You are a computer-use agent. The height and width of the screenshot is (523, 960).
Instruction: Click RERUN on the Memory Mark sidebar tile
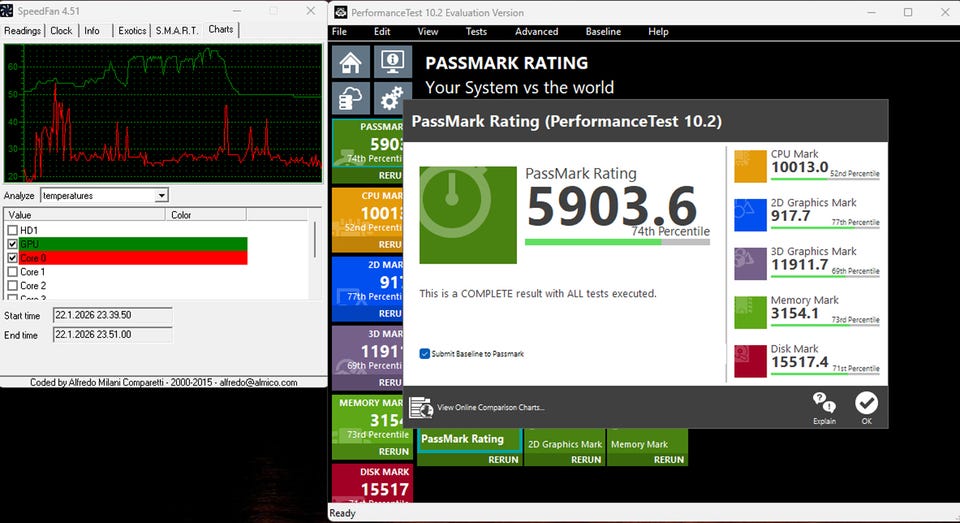coord(393,451)
